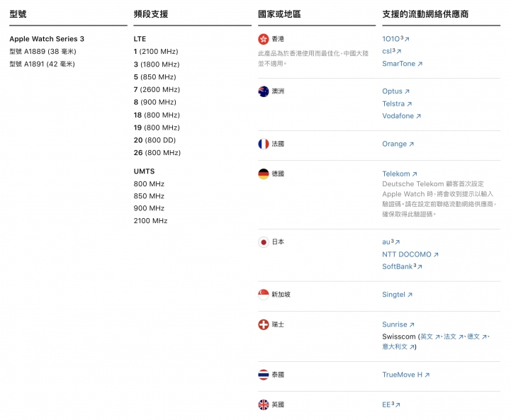The height and width of the screenshot is (420, 511).
Task: Select the 支援的流動網絡供應商 heading
Action: (x=425, y=14)
